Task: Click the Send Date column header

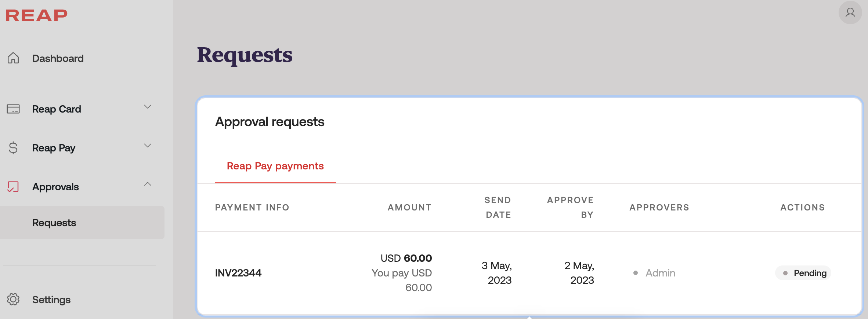Action: pyautogui.click(x=498, y=208)
